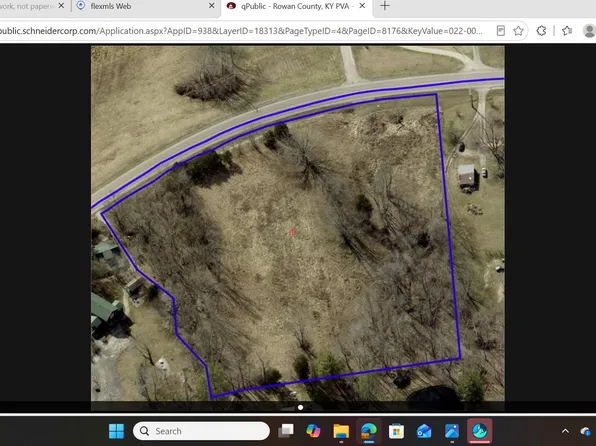This screenshot has height=446, width=596.
Task: Switch to the qPublic Rowan County tab
Action: [296, 6]
